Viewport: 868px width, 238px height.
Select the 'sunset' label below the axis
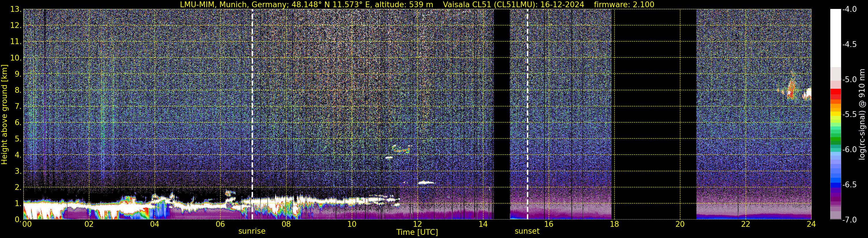click(527, 231)
